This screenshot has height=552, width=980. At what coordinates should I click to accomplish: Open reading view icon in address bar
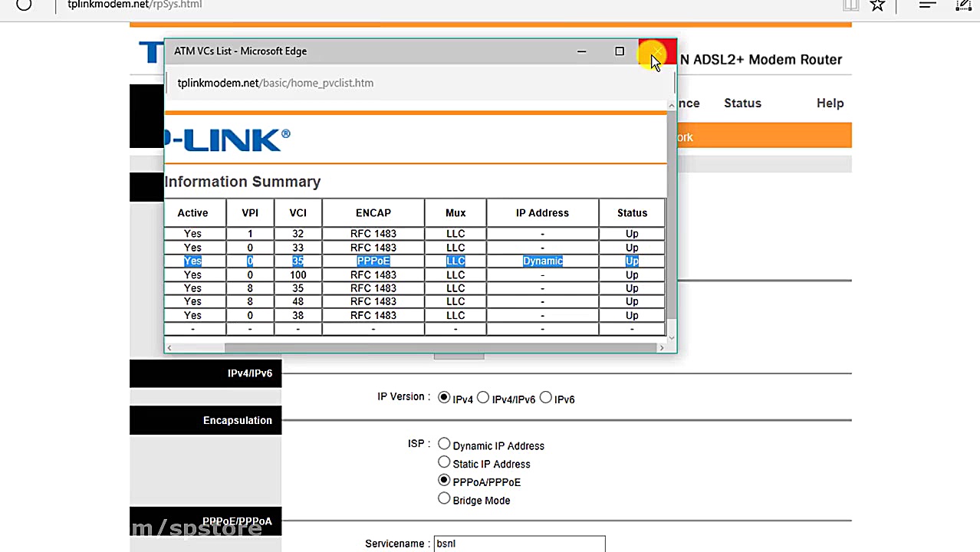tap(850, 5)
